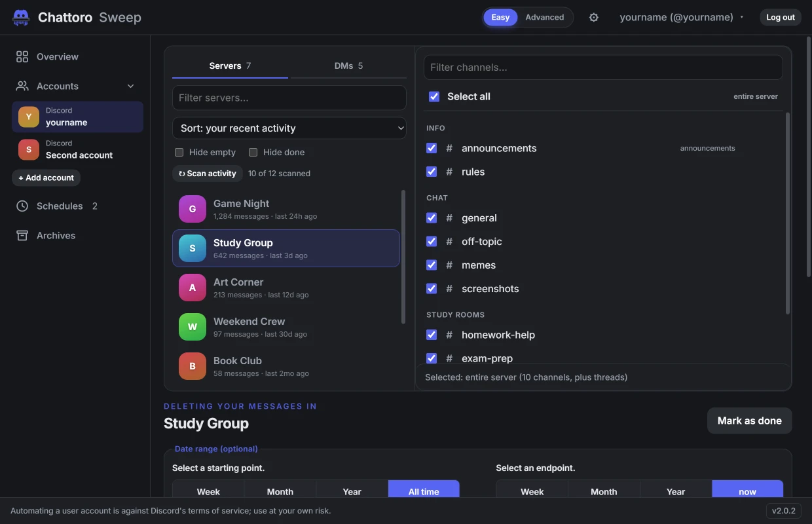Uncheck the rules channel checkbox
Image resolution: width=812 pixels, height=524 pixels.
[x=432, y=172]
